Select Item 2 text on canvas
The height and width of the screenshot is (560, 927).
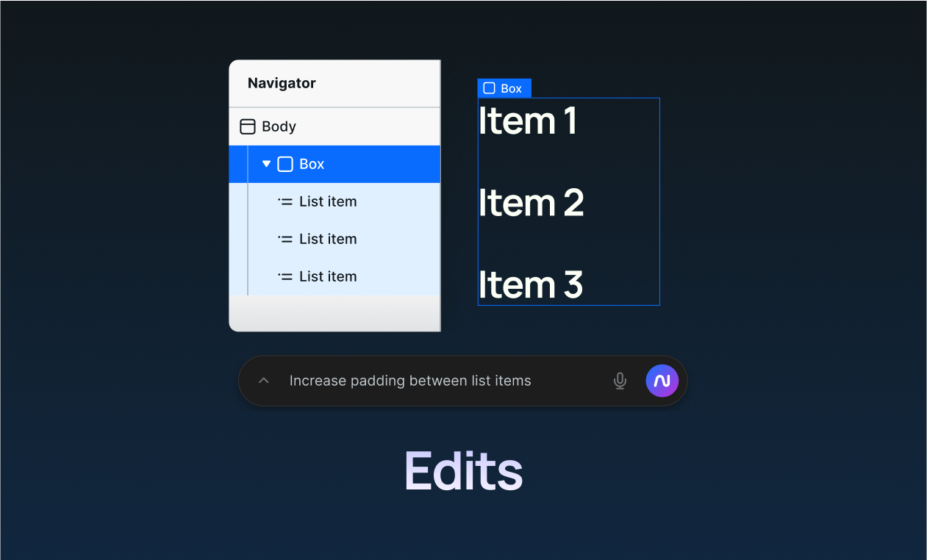click(x=531, y=203)
